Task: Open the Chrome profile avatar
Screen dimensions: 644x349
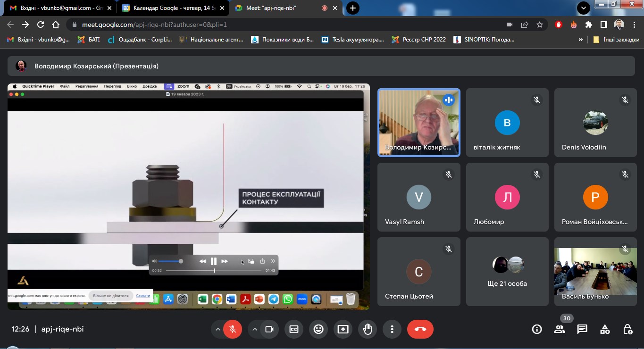Action: pyautogui.click(x=619, y=25)
